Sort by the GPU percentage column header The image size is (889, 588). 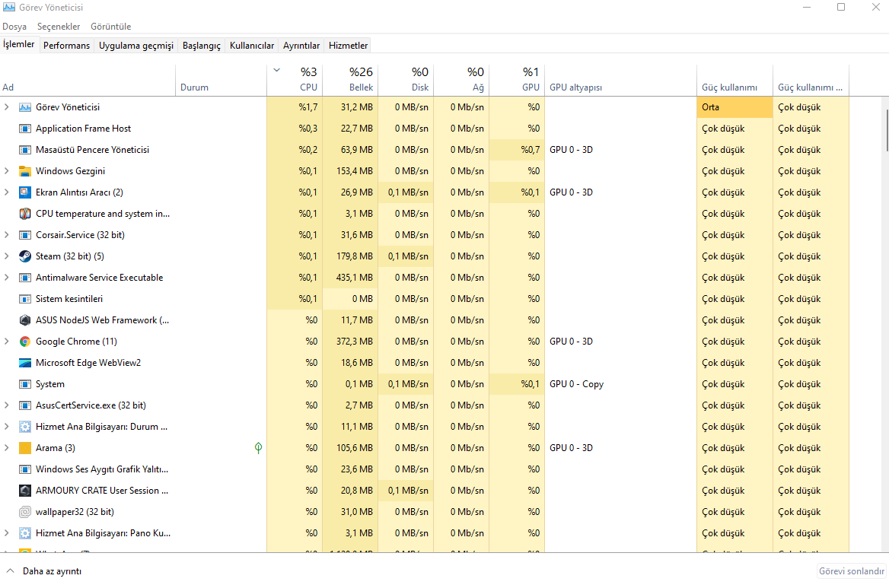517,80
